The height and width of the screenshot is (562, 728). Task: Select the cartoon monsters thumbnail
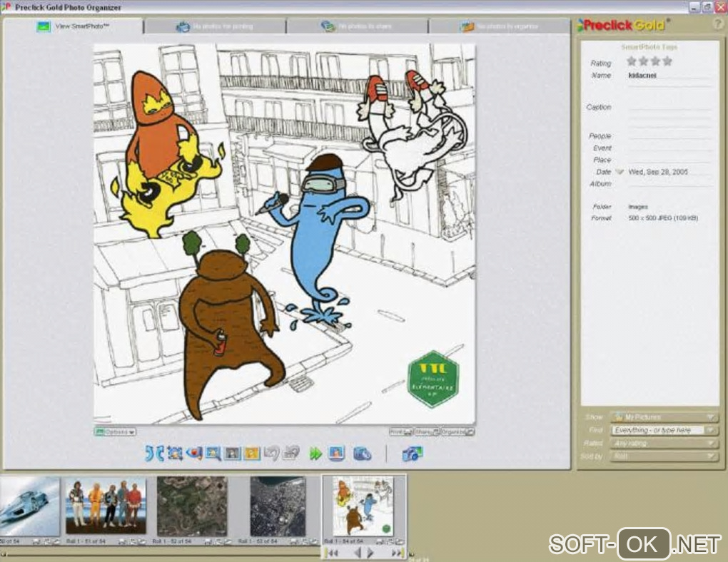363,506
